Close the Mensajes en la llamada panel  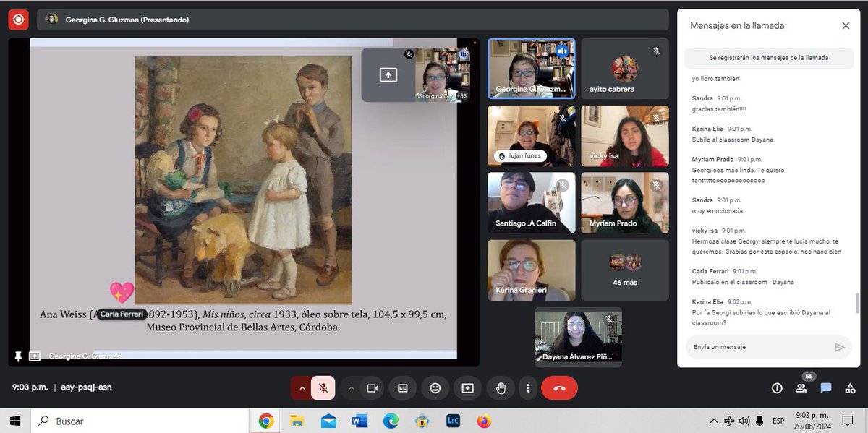coord(846,25)
